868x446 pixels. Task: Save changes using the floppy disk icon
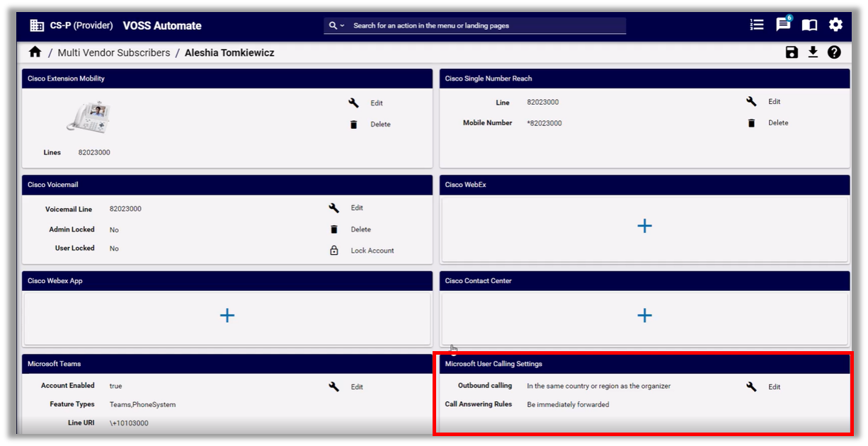coord(791,52)
